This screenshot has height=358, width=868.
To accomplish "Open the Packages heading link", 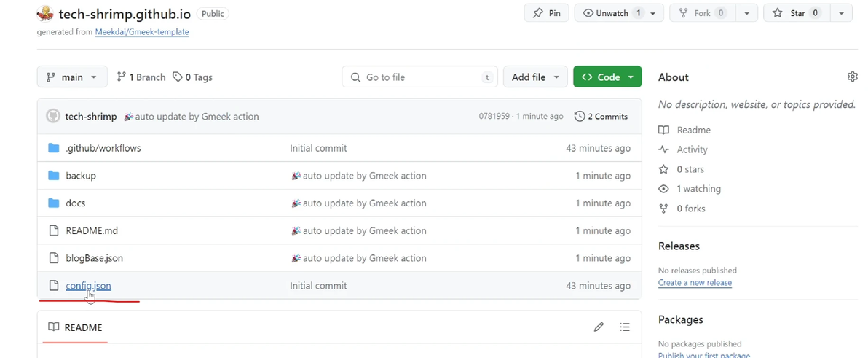I will [x=680, y=319].
